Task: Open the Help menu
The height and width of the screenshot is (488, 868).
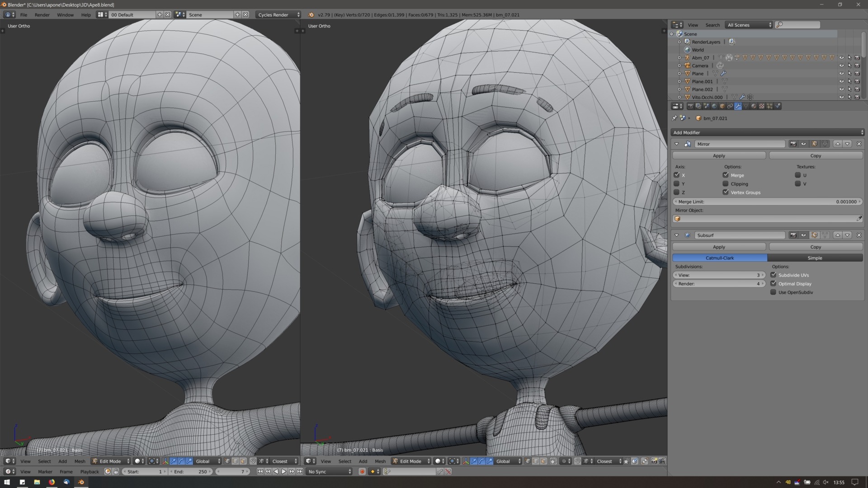Action: 86,15
